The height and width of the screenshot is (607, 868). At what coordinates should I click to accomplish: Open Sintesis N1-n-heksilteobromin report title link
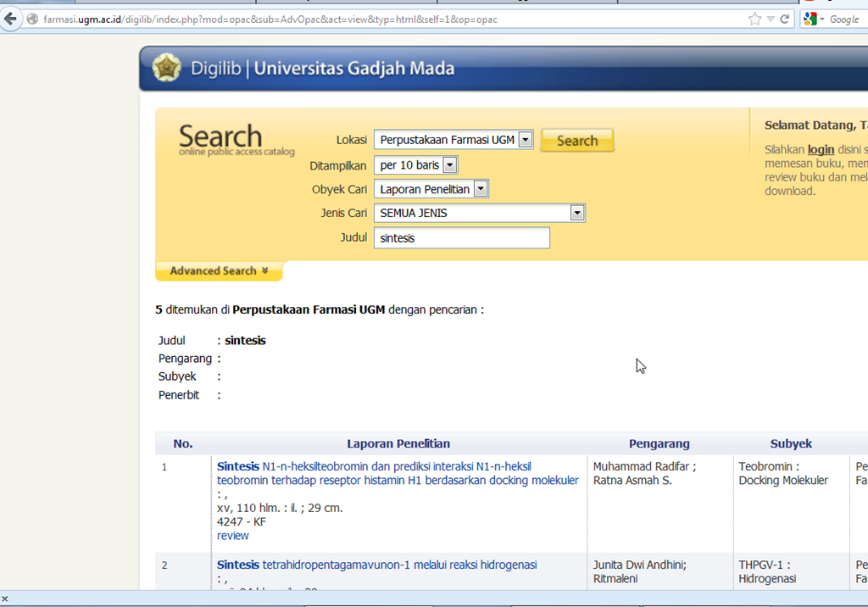tap(398, 474)
